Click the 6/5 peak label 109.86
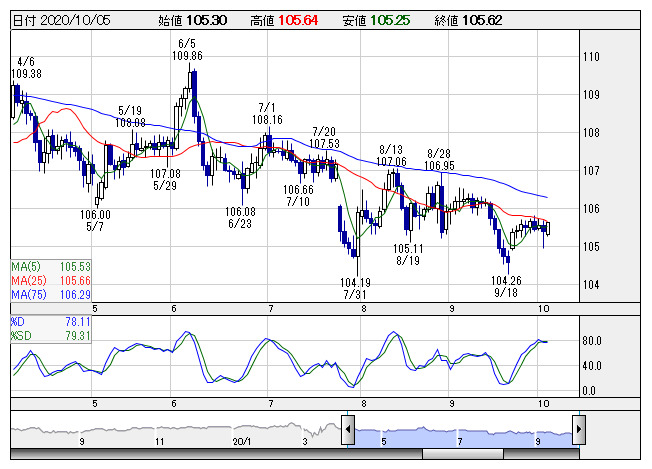This screenshot has width=652, height=469. point(187,56)
